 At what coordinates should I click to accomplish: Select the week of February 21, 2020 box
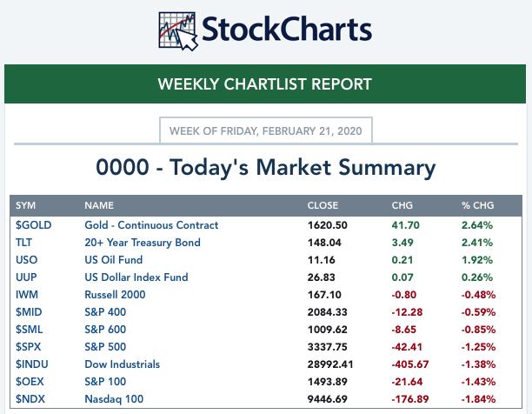click(x=267, y=131)
